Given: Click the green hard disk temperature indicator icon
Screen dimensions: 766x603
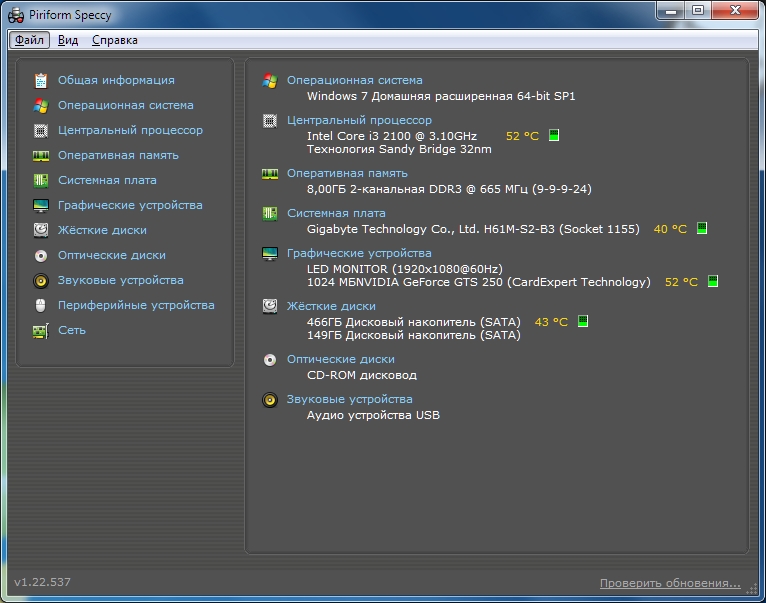Looking at the screenshot, I should [582, 322].
